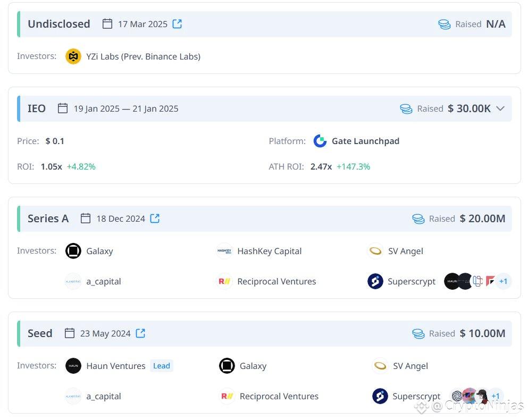The image size is (528, 420).
Task: Select the Series A round title
Action: point(48,219)
